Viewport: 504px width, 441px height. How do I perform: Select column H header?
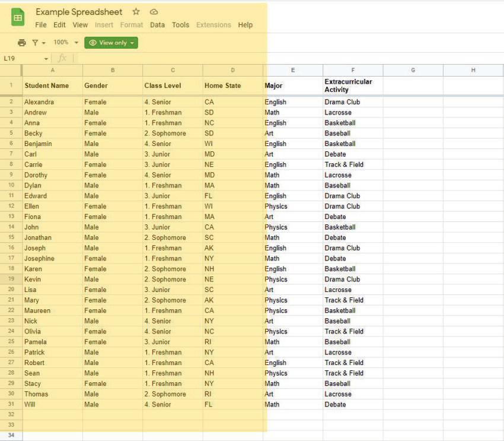pyautogui.click(x=473, y=70)
